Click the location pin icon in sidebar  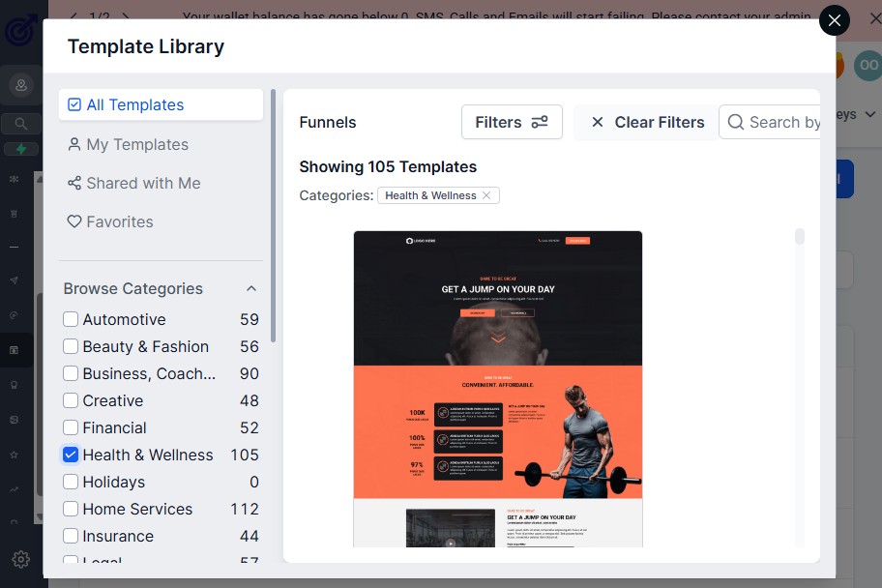(21, 85)
